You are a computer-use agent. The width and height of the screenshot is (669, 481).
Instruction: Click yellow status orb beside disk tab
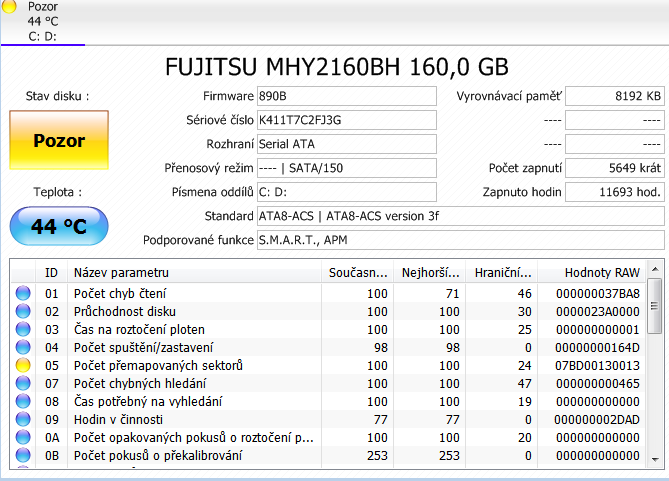(x=9, y=6)
